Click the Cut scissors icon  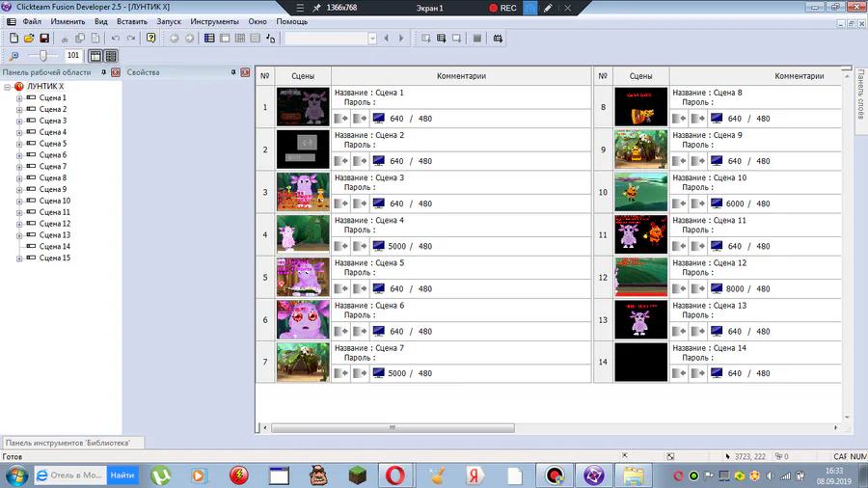(65, 39)
